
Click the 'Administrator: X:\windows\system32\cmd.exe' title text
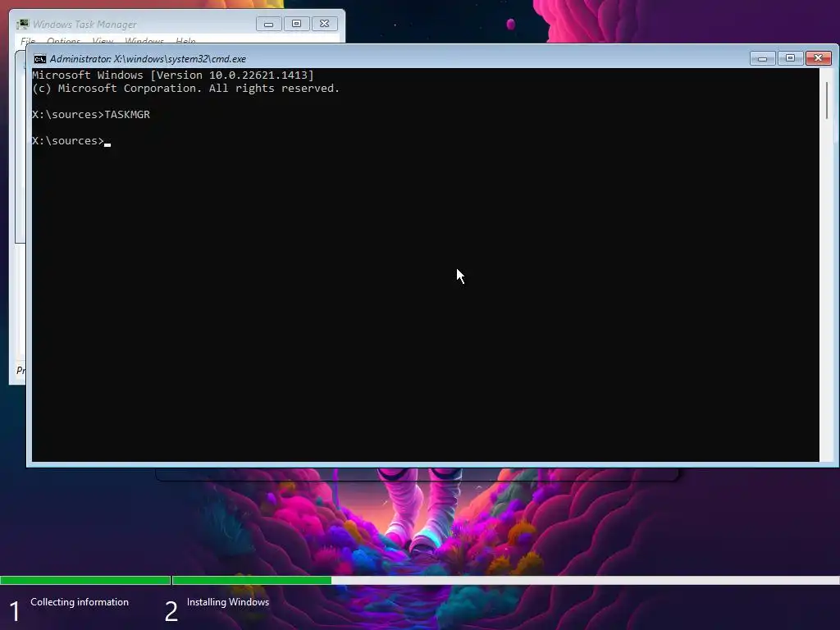point(148,59)
